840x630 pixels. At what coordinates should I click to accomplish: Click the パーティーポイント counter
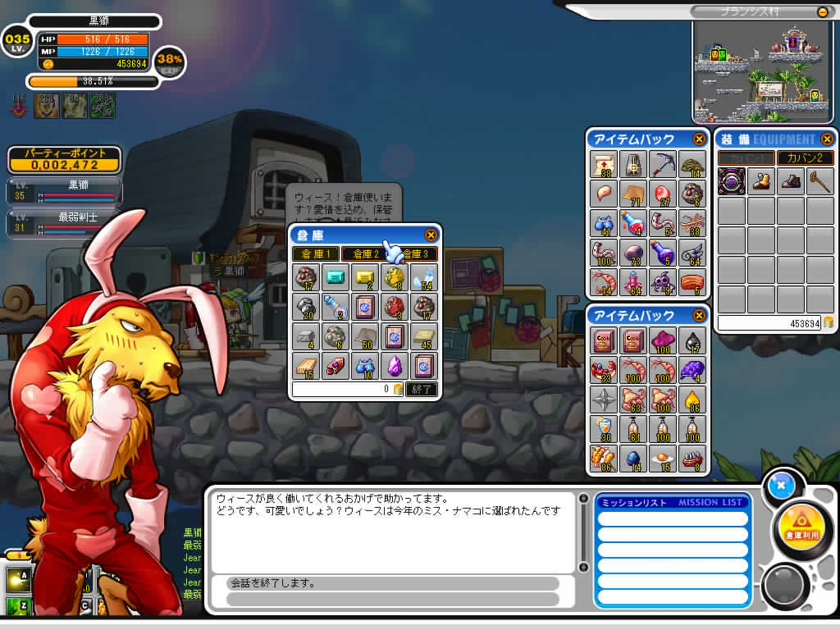point(64,160)
